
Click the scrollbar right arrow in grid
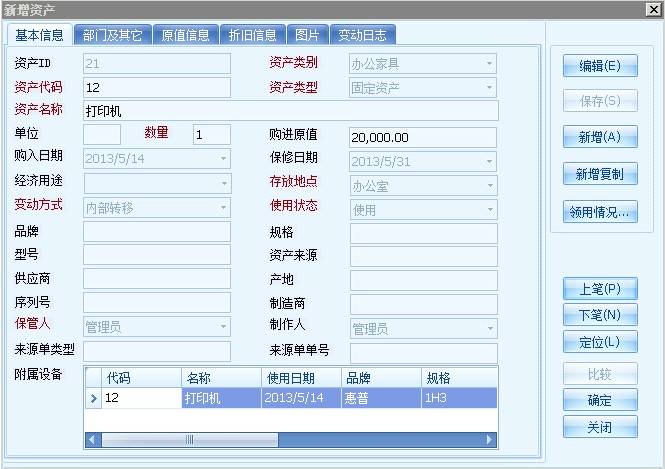click(x=490, y=440)
